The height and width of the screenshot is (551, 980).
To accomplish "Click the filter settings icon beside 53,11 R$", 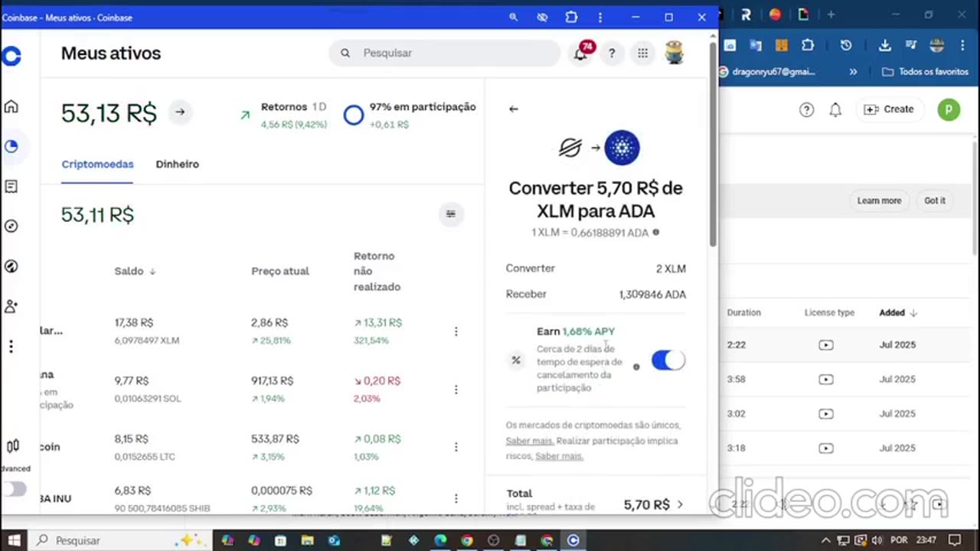I will (451, 214).
